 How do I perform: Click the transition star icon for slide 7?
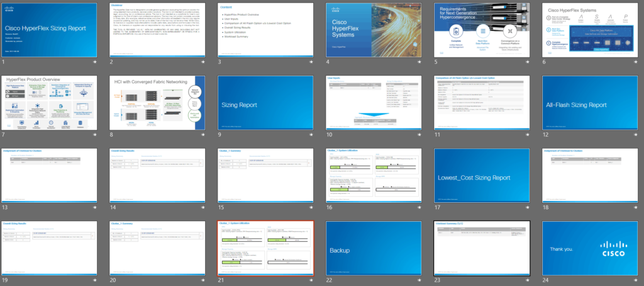click(x=95, y=135)
